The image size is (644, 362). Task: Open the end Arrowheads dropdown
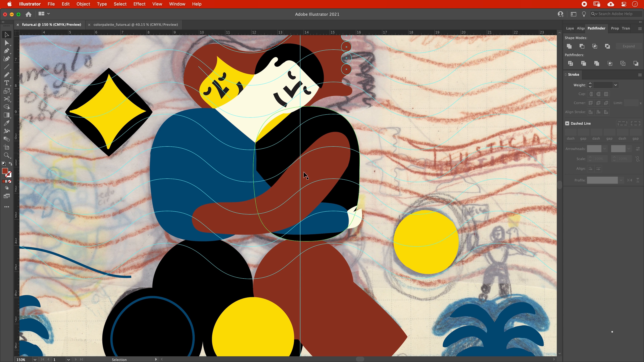pos(629,149)
